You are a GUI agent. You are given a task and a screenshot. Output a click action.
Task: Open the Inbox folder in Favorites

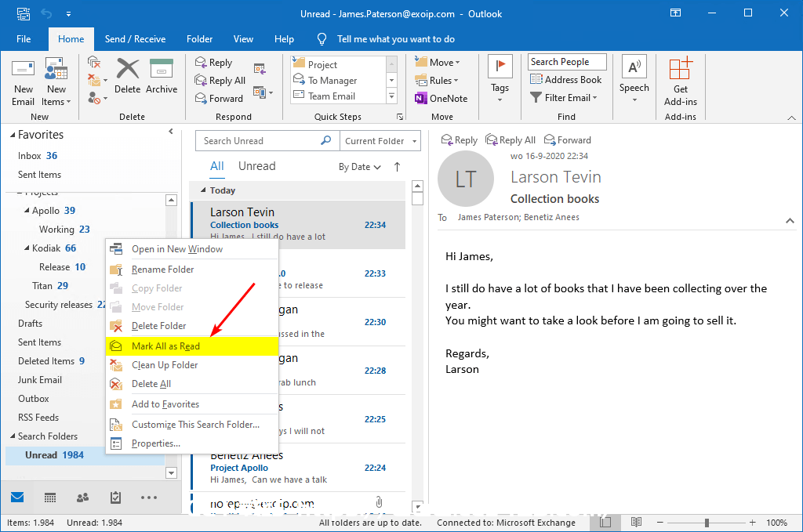(x=38, y=155)
